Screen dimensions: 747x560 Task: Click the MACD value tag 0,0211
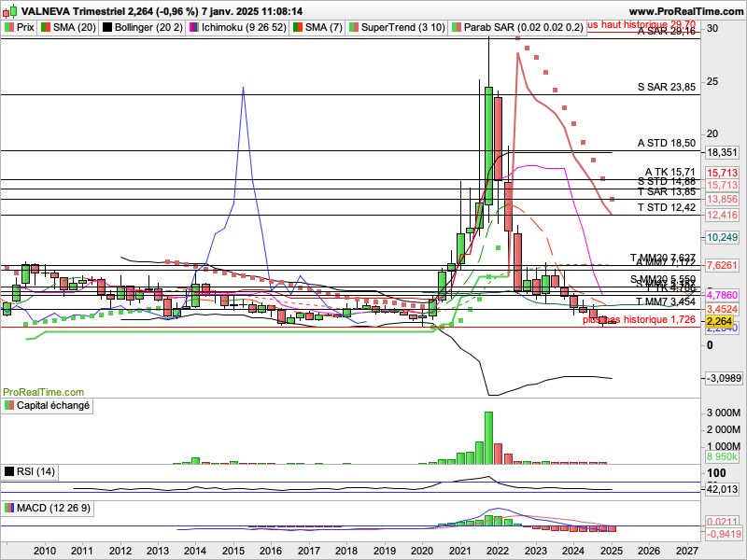tap(722, 522)
